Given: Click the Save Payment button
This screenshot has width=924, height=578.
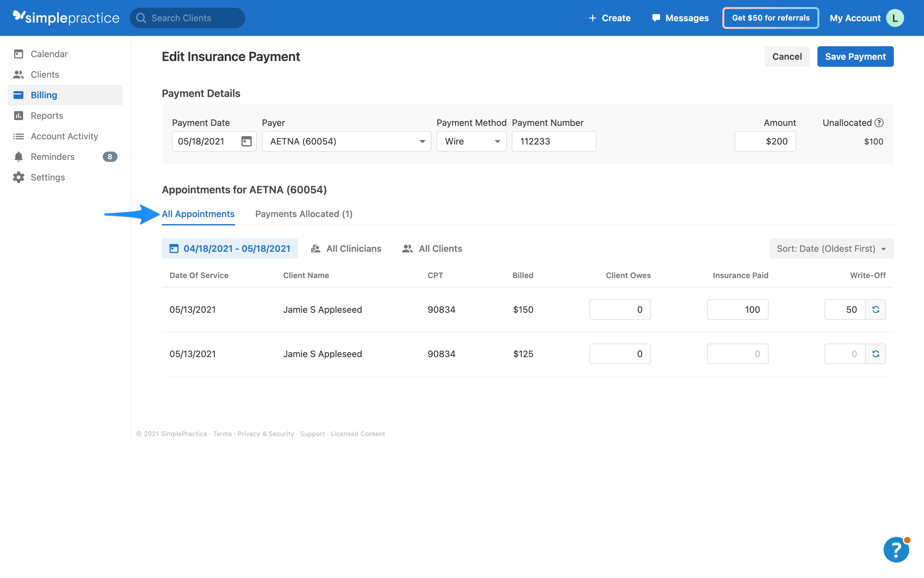Looking at the screenshot, I should pyautogui.click(x=855, y=56).
